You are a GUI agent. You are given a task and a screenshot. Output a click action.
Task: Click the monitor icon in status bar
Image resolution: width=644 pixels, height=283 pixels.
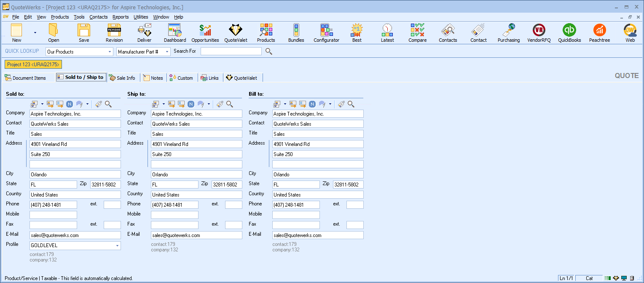click(x=624, y=278)
